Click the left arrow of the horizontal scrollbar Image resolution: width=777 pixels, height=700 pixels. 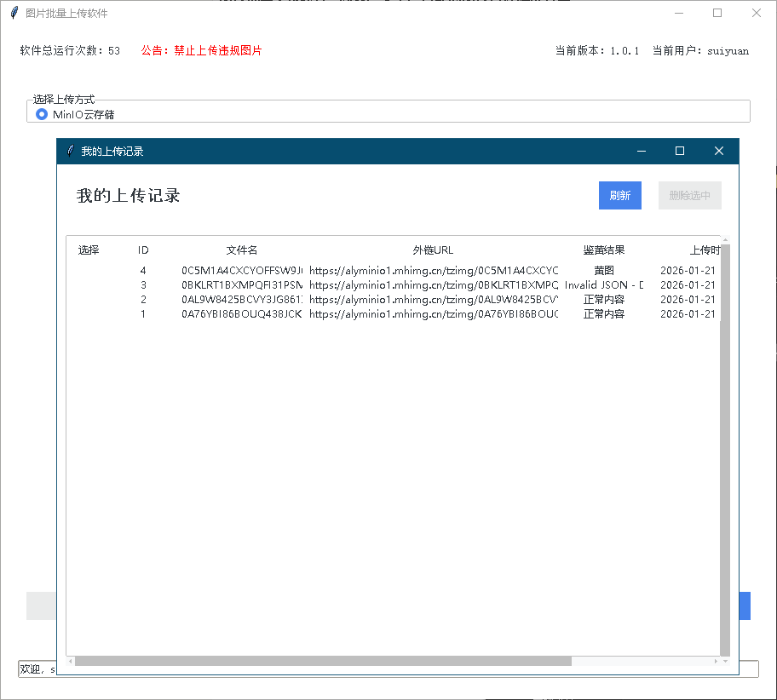coord(71,661)
